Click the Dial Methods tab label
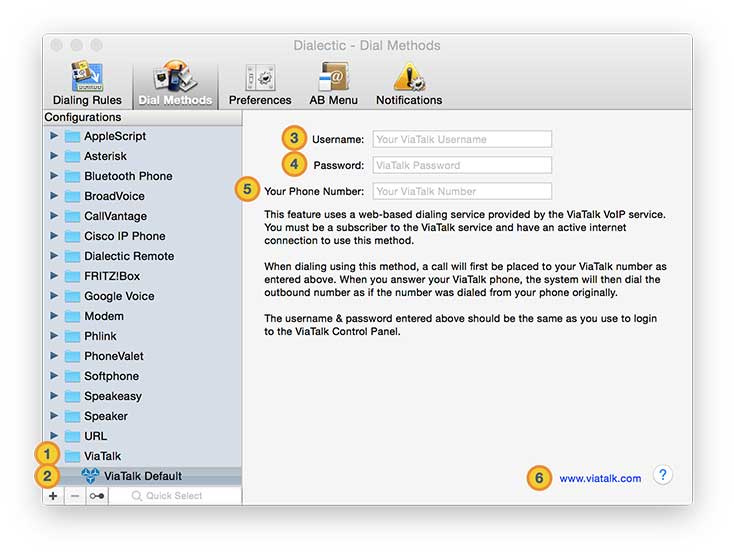This screenshot has width=734, height=555. [175, 100]
